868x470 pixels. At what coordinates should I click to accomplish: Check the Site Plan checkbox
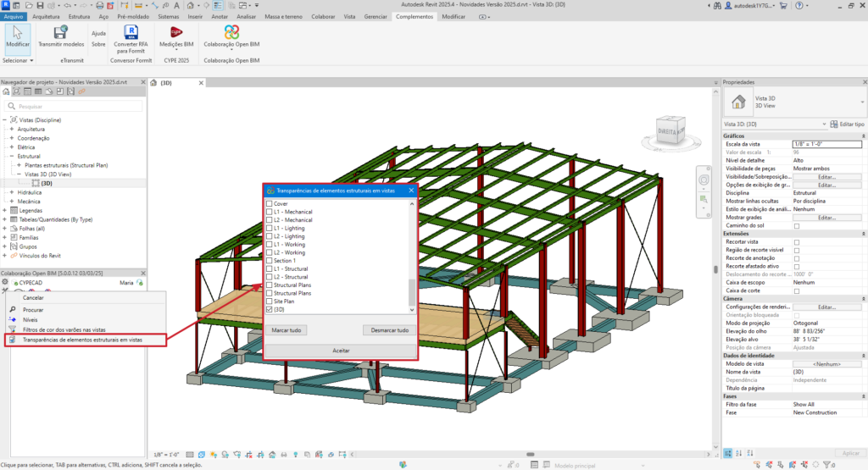point(270,301)
